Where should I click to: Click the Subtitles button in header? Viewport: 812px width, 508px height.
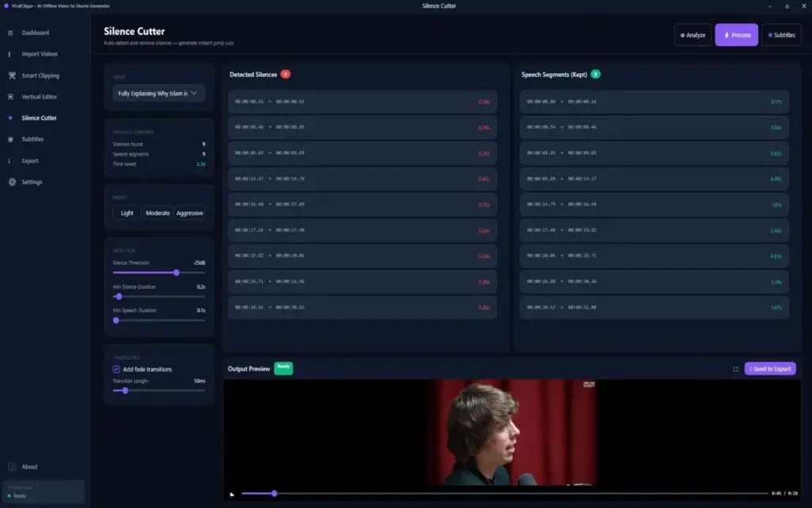pyautogui.click(x=781, y=35)
